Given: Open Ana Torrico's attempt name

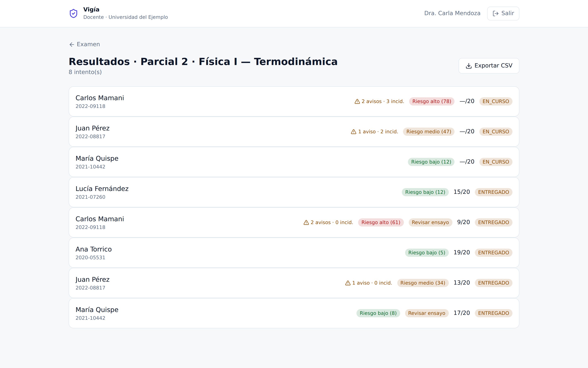Looking at the screenshot, I should point(94,249).
